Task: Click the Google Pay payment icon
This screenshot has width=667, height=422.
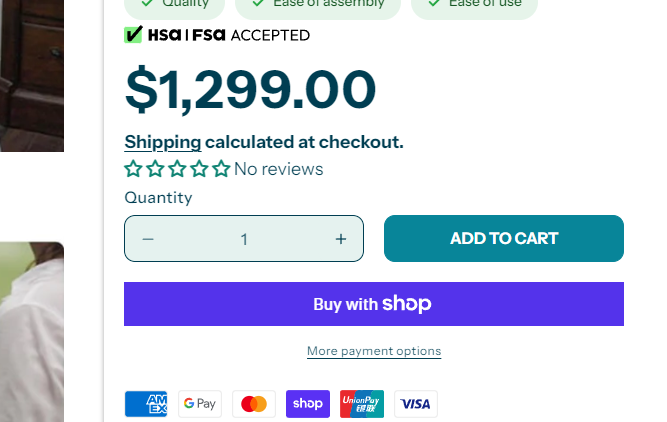Action: [200, 404]
